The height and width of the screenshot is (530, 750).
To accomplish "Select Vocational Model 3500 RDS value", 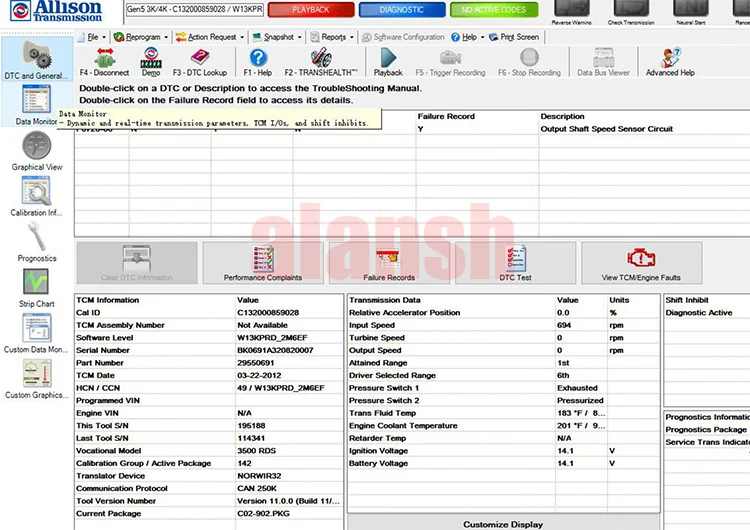I will click(x=256, y=451).
